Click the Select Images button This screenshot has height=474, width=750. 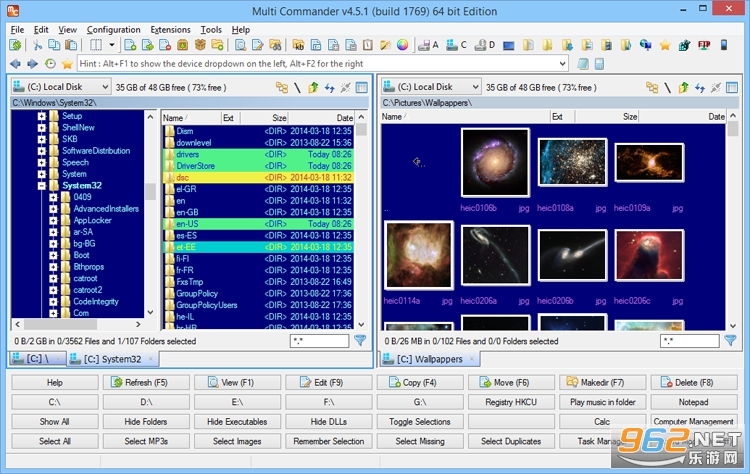237,441
